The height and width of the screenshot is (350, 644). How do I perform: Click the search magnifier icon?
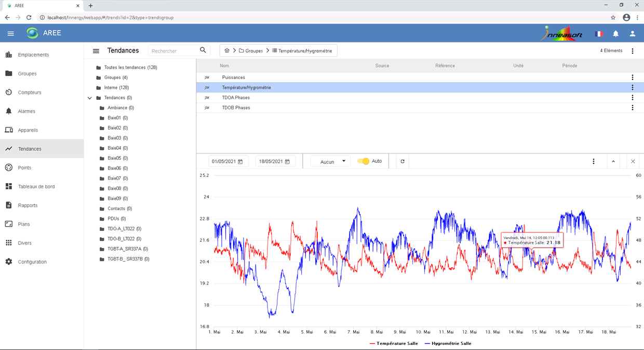[x=203, y=50]
